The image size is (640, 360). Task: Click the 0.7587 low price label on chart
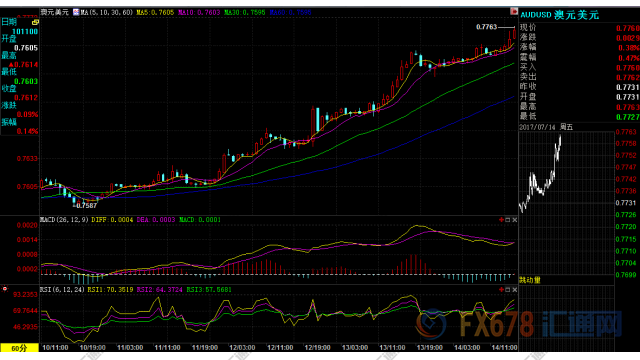pos(87,206)
